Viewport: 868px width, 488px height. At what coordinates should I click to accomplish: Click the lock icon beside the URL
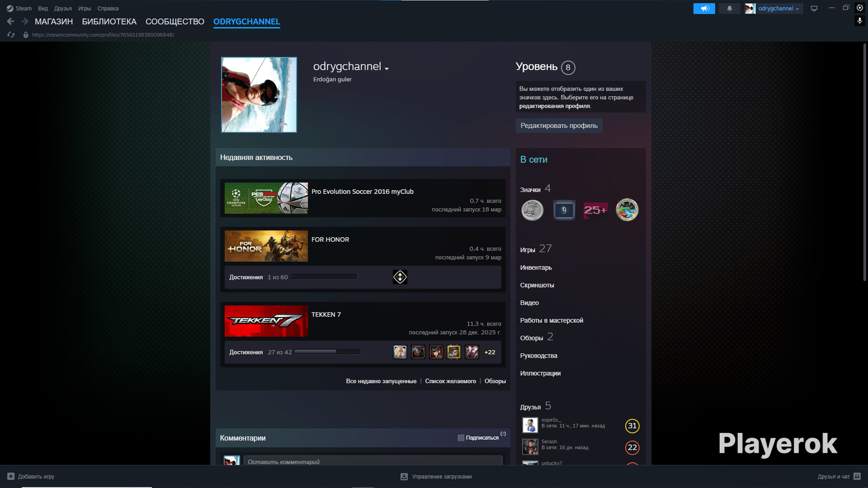26,35
